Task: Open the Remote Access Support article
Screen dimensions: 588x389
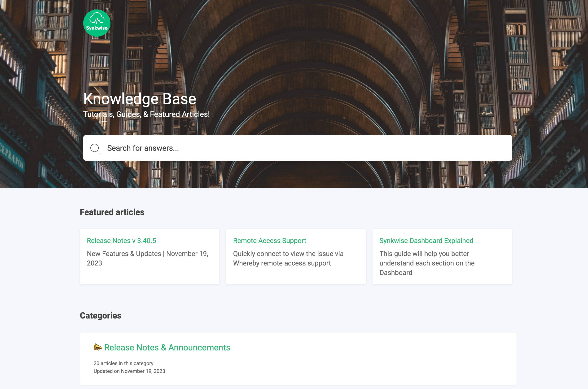Action: coord(269,241)
